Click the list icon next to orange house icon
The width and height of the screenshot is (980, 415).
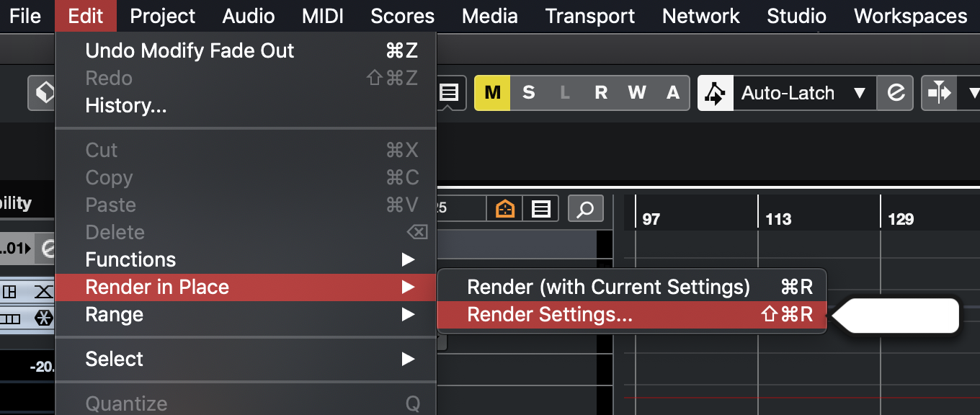pos(541,209)
